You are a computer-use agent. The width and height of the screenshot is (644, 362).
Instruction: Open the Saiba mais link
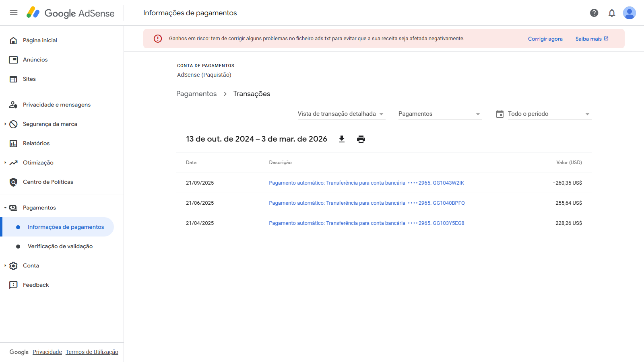pyautogui.click(x=592, y=39)
